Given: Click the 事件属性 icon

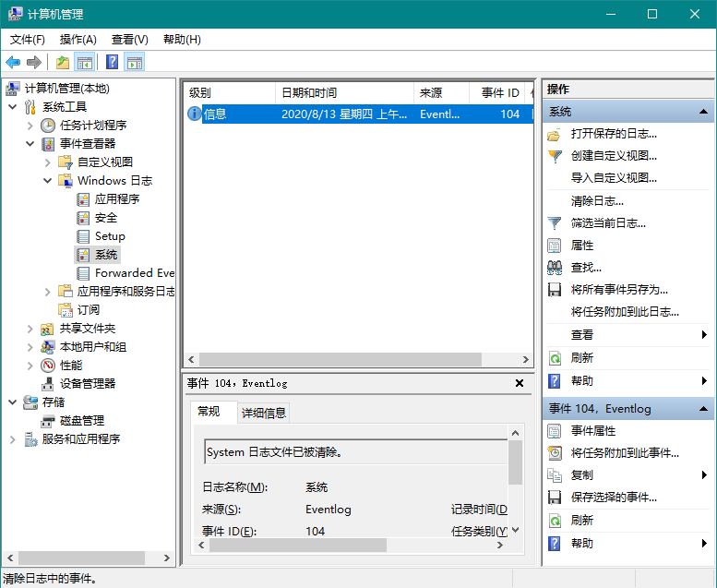Looking at the screenshot, I should tap(555, 431).
